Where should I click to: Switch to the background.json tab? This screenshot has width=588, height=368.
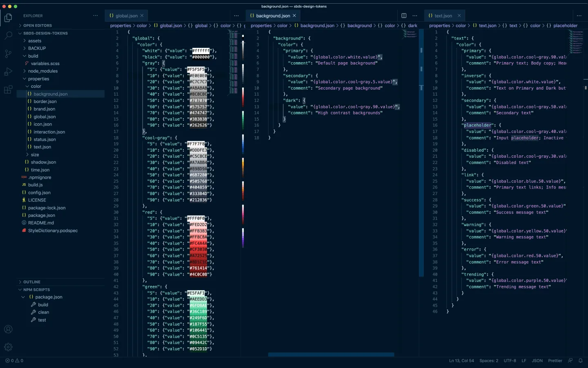tap(273, 16)
